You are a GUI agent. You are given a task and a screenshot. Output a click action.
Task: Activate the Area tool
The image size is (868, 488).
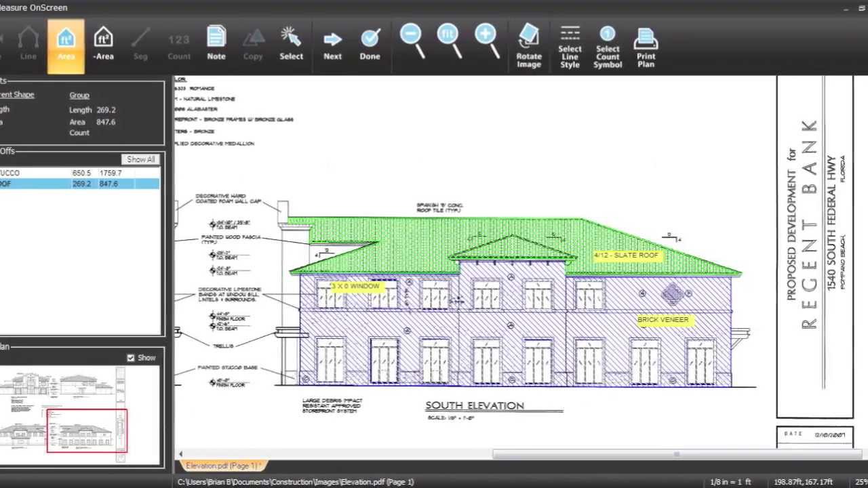[x=66, y=45]
